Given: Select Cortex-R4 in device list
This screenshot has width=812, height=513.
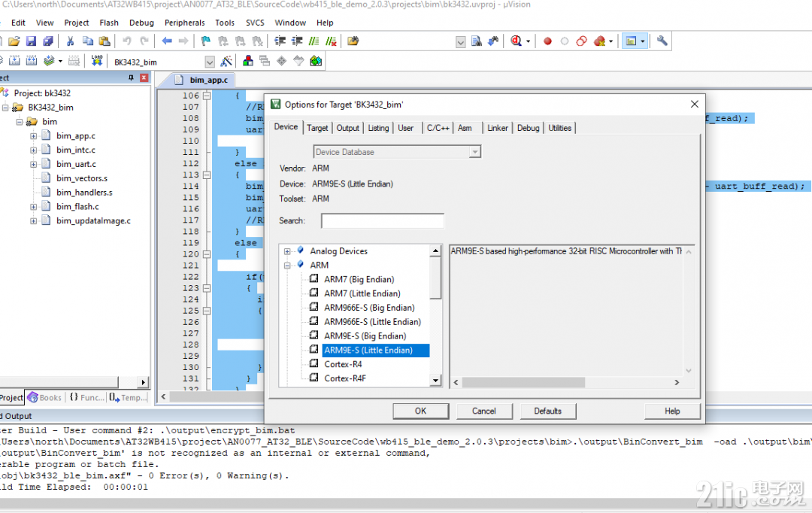Looking at the screenshot, I should (343, 364).
